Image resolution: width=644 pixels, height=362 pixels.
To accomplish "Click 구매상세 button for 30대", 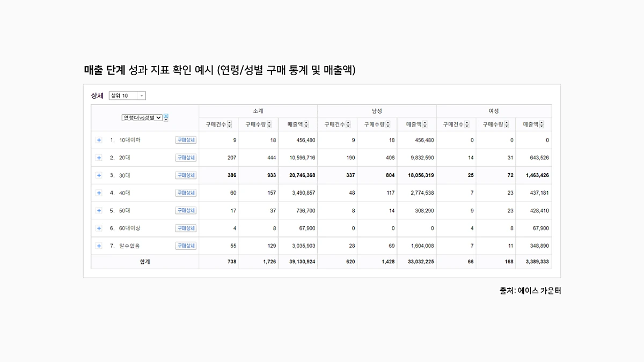I will pos(186,175).
